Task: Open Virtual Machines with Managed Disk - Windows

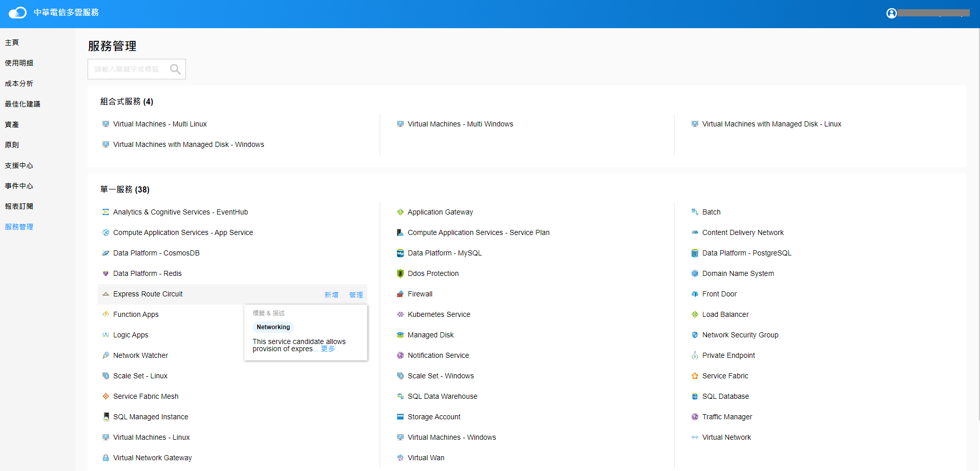Action: [x=189, y=144]
